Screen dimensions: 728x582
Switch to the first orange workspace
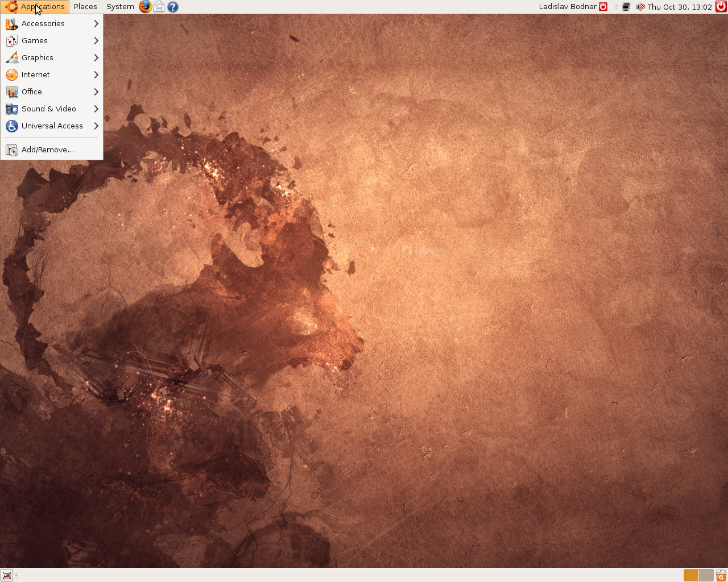[x=691, y=575]
